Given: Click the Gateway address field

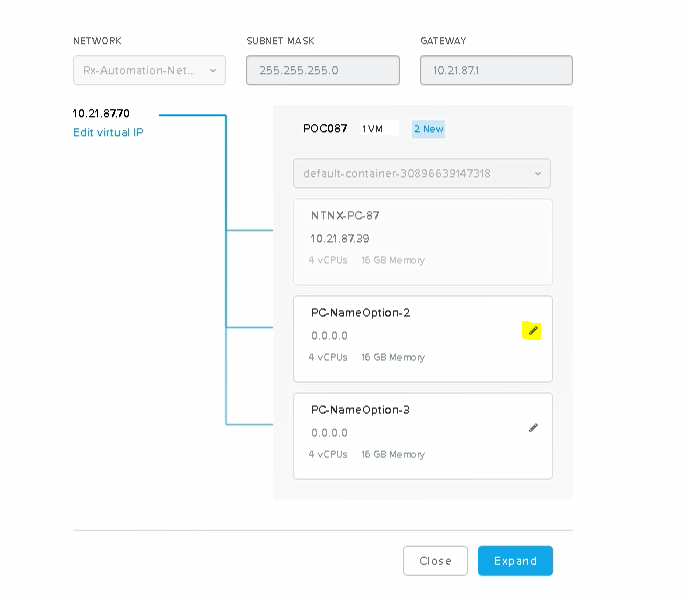Looking at the screenshot, I should click(496, 70).
